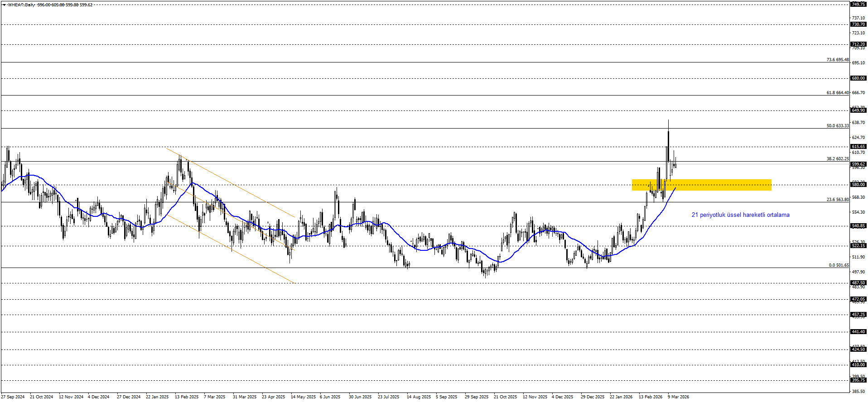Select the 38.2 602.25 Fibonacci label
Image resolution: width=868 pixels, height=402 pixels.
(837, 159)
